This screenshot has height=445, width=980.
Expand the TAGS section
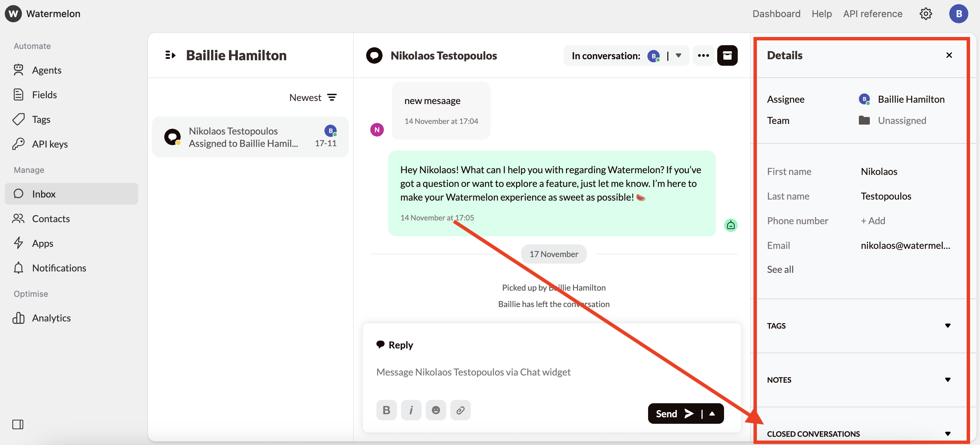click(947, 326)
